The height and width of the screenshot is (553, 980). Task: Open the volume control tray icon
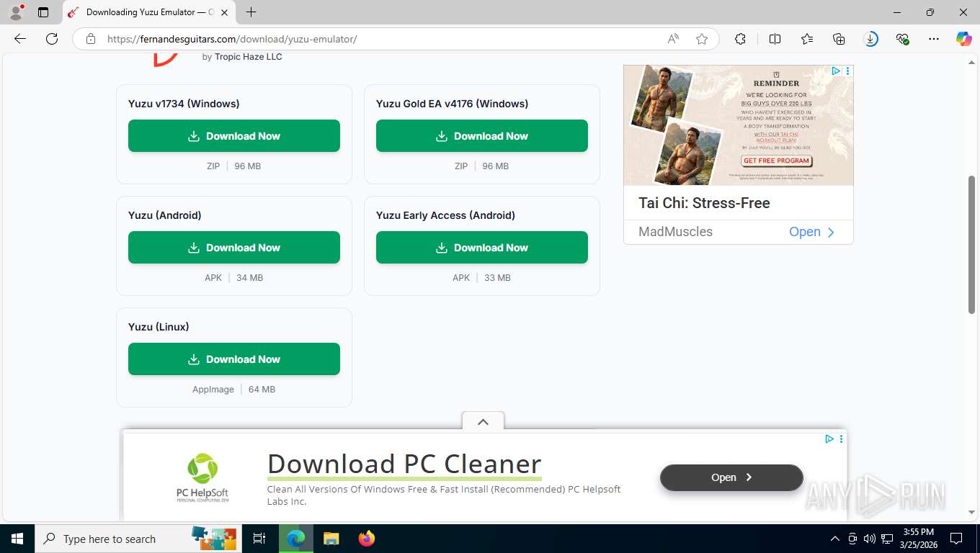point(870,539)
